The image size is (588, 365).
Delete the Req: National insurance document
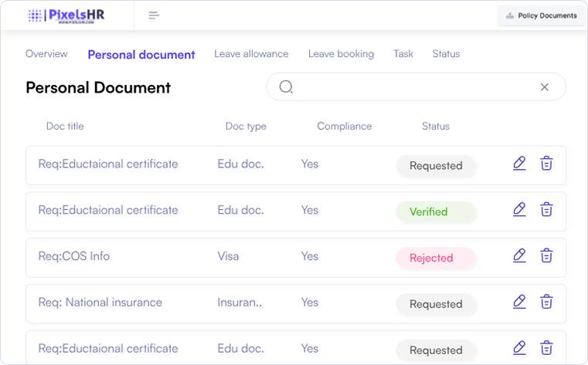[546, 302]
